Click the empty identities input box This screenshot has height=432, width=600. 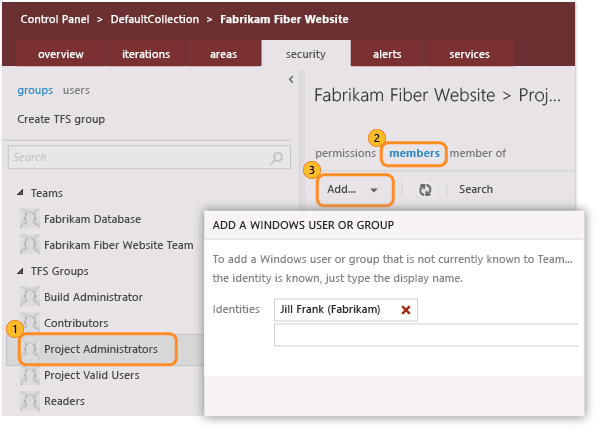tap(426, 335)
